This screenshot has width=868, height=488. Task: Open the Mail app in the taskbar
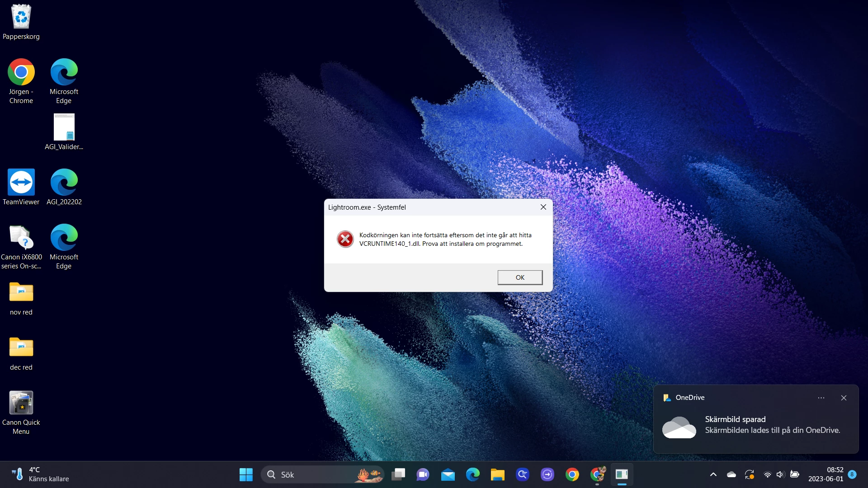click(x=448, y=474)
